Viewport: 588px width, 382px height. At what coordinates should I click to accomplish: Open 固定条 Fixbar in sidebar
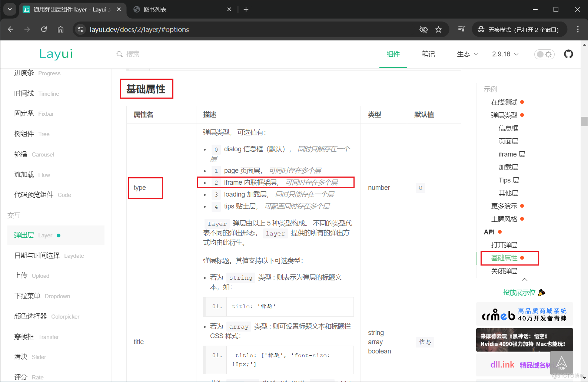pos(34,113)
